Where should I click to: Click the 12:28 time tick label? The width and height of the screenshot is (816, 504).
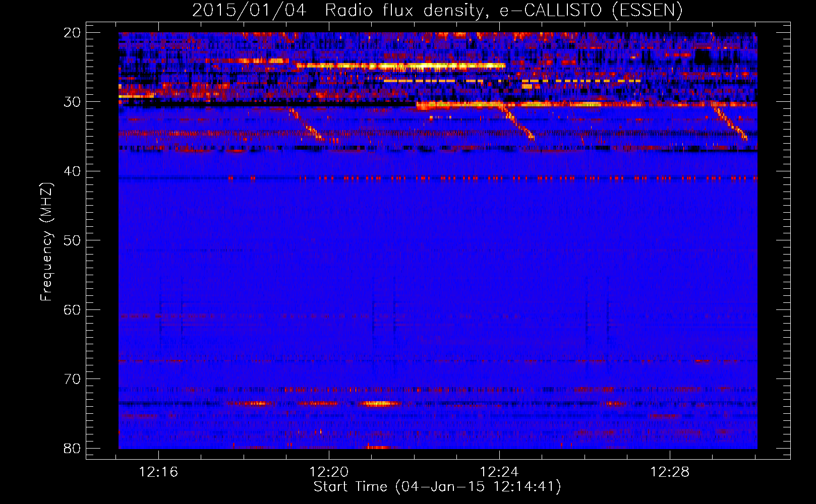coord(670,472)
